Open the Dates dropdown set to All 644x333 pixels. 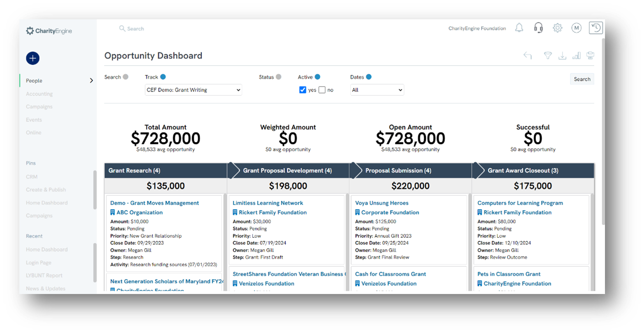[376, 90]
